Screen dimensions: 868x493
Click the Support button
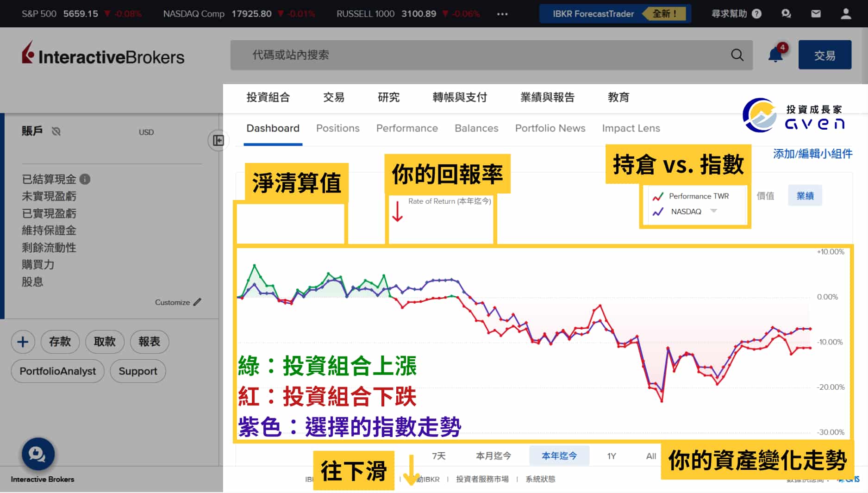137,371
